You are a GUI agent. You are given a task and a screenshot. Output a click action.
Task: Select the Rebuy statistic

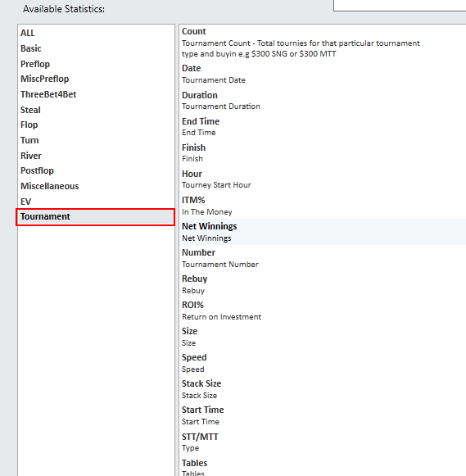click(323, 284)
